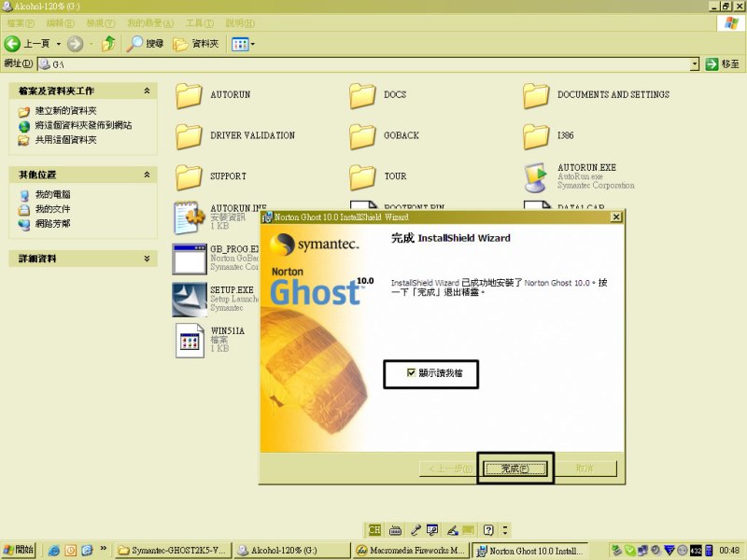Select the GOBACK folder icon
This screenshot has height=560, width=747.
tap(362, 136)
